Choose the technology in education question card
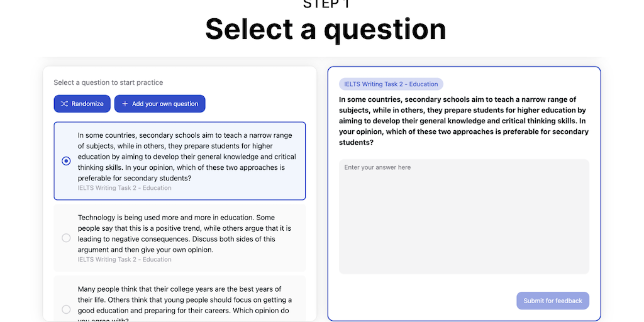Image resolution: width=644 pixels, height=322 pixels. [x=179, y=238]
